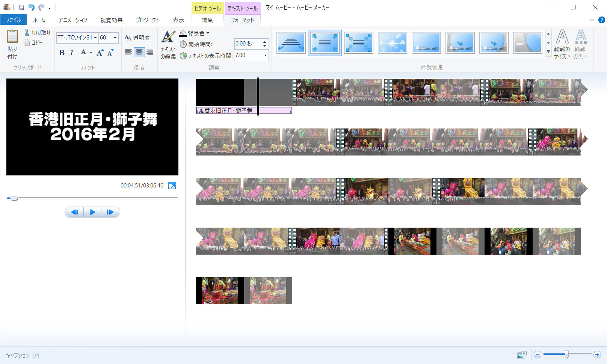607x364 pixels.
Task: Toggle Italic text formatting
Action: 72,53
